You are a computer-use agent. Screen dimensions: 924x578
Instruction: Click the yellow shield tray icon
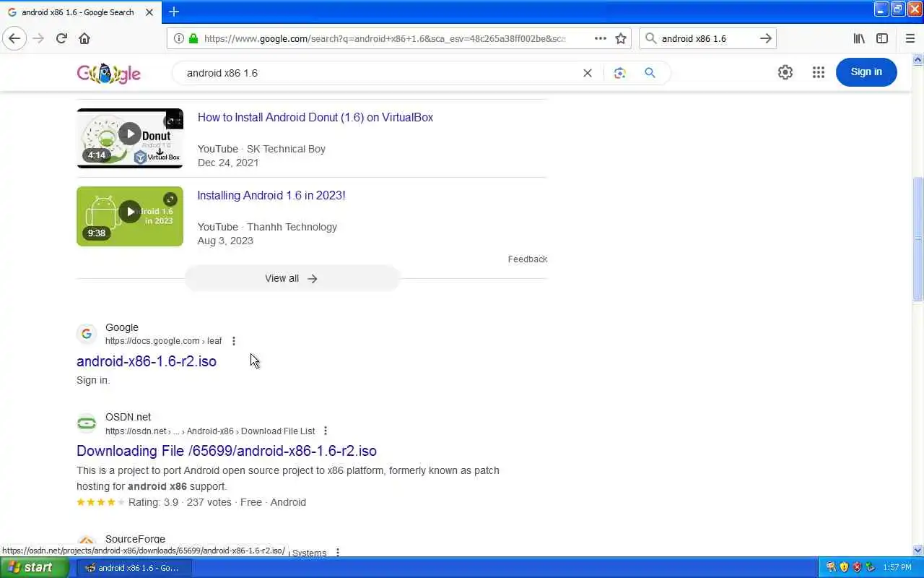coord(844,567)
